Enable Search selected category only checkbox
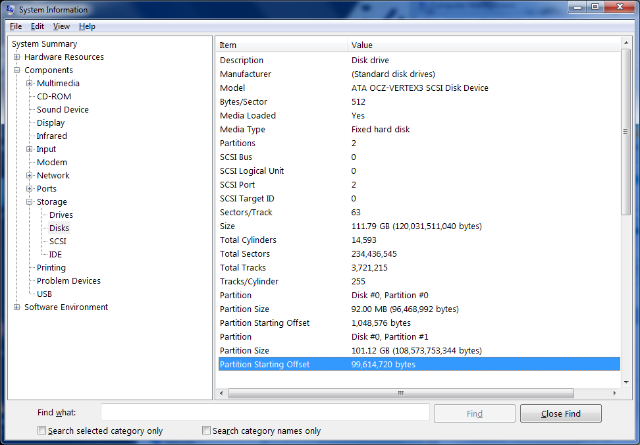The image size is (640, 445). pos(41,431)
